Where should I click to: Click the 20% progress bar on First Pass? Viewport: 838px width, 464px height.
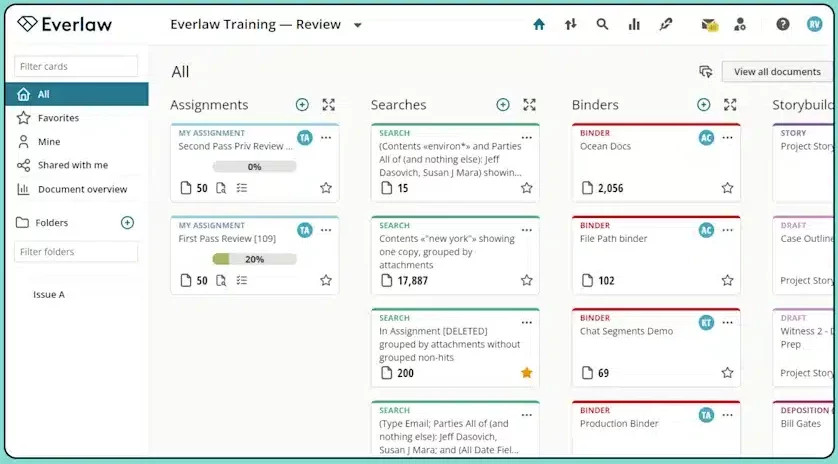254,259
